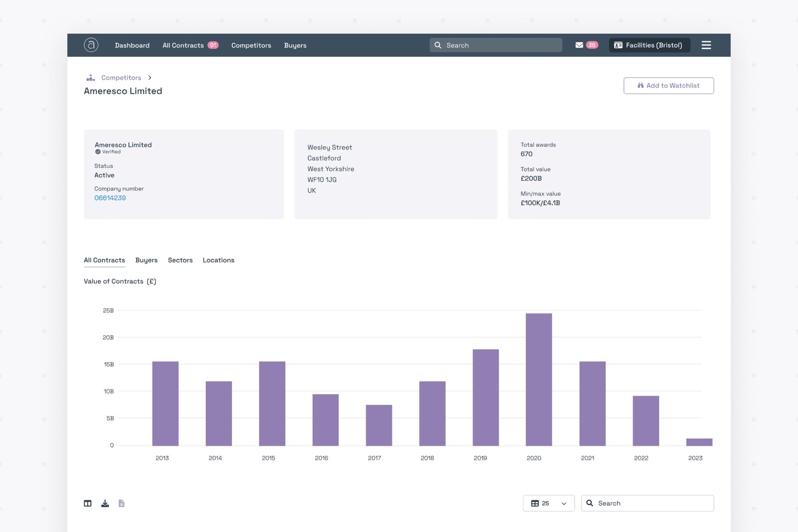Click the Active status text
Viewport: 798px width, 532px height.
104,175
